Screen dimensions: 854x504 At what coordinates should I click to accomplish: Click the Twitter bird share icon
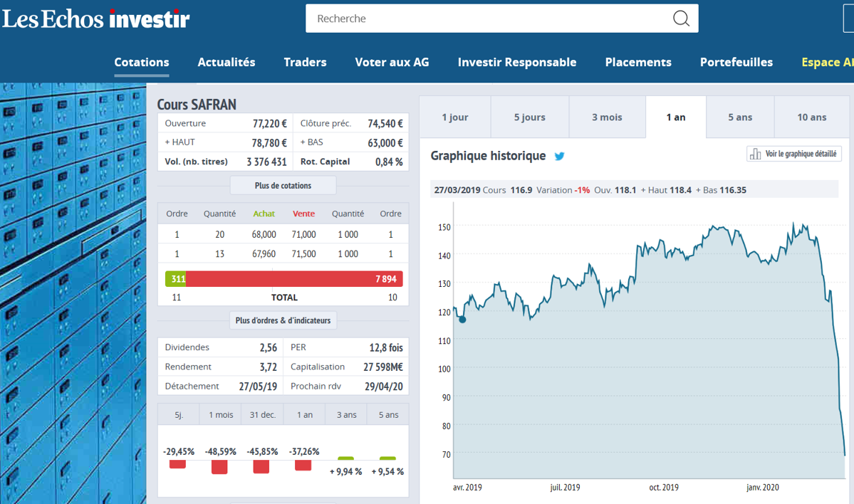coord(560,156)
